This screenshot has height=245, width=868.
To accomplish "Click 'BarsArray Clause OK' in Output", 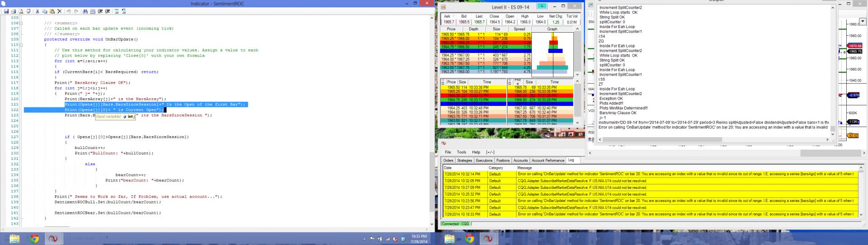I will click(x=618, y=113).
